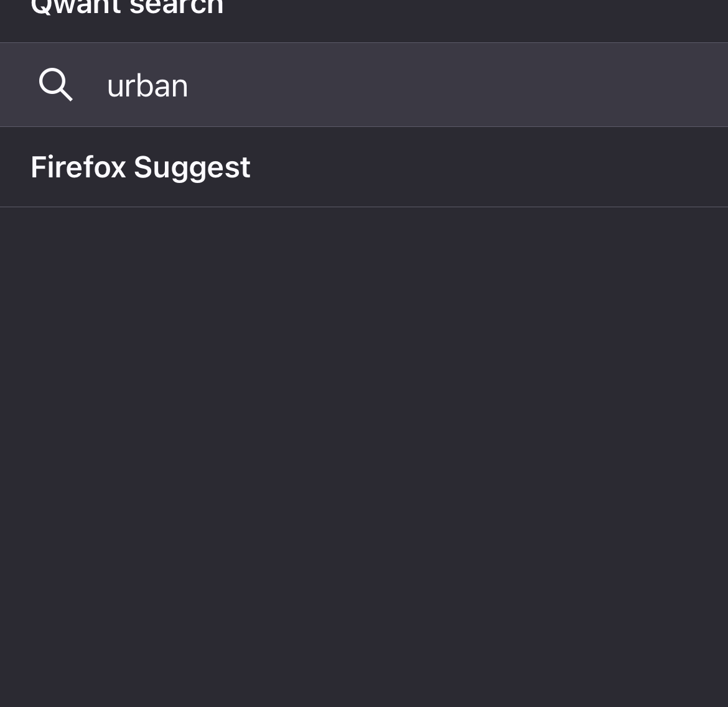Image resolution: width=728 pixels, height=707 pixels.
Task: Tap the Firefox Suggest section header
Action: (x=140, y=167)
